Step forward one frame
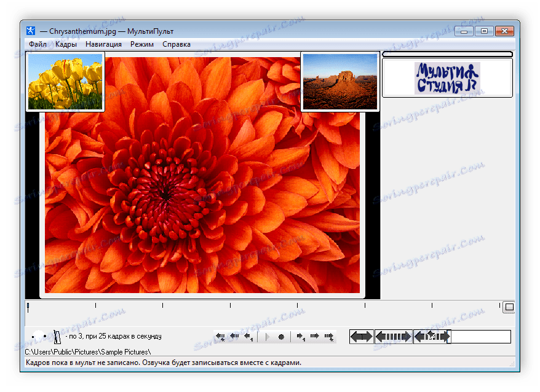Image resolution: width=540 pixels, height=392 pixels. (301, 337)
